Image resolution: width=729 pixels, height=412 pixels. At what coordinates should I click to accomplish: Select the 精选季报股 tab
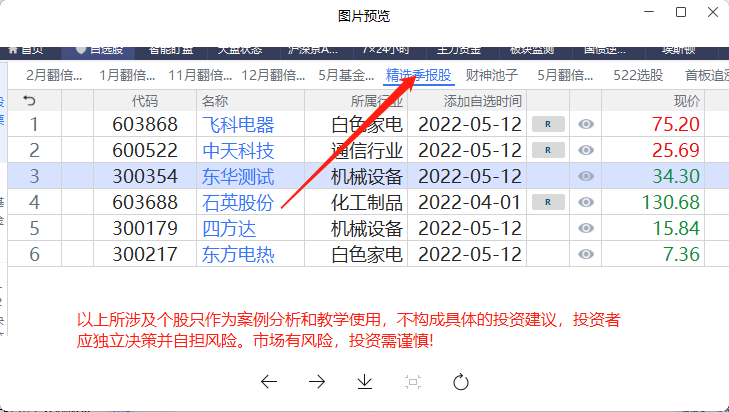(x=418, y=75)
